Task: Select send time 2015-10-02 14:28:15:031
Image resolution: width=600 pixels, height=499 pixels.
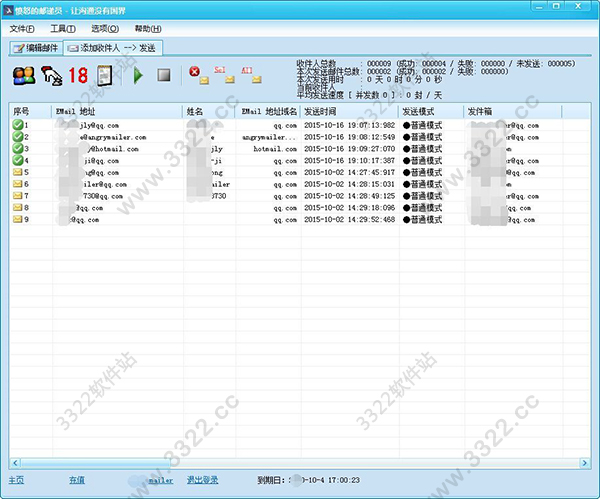Action: point(349,184)
